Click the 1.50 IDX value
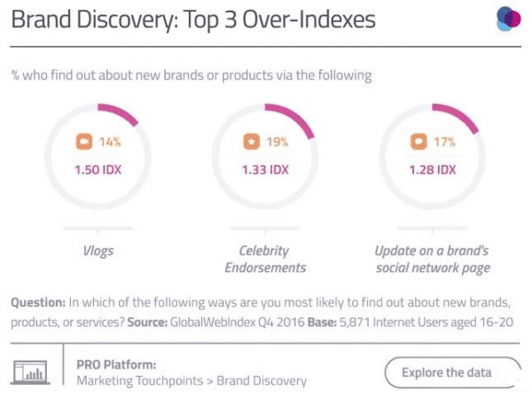This screenshot has height=398, width=532. 98,169
